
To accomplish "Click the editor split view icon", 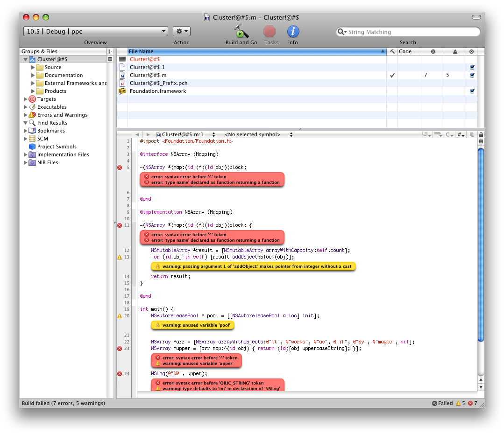I will (x=481, y=142).
